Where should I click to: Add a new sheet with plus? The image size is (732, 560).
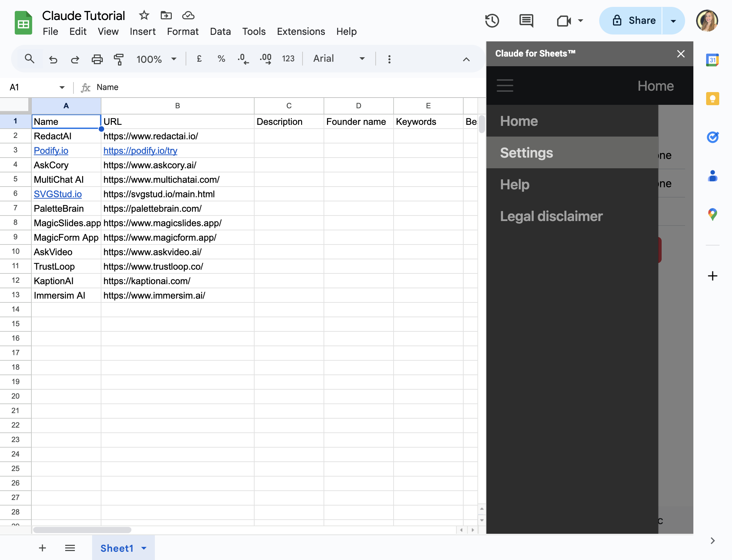[x=42, y=548]
